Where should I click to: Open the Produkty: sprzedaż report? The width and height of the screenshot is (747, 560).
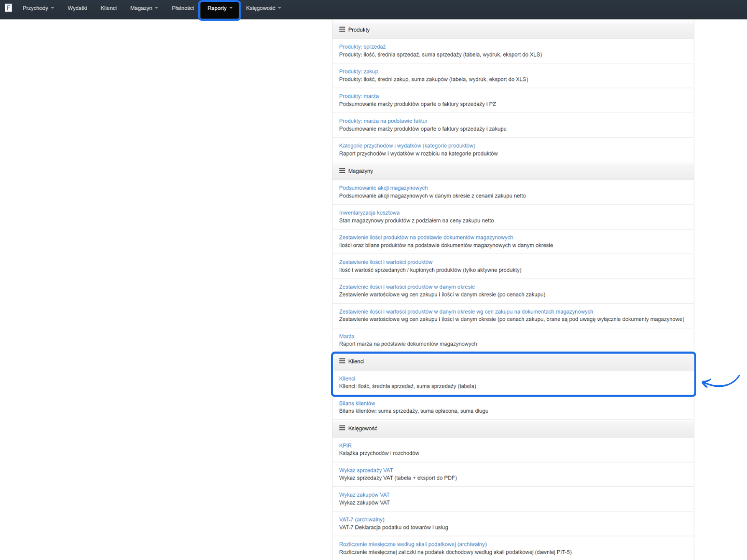point(362,47)
